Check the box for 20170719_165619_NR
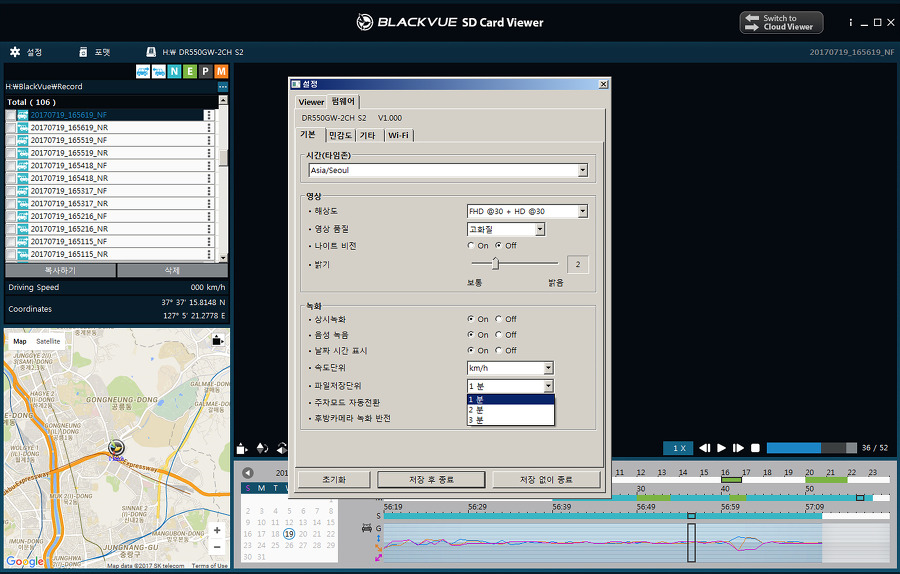900x574 pixels. 10,127
